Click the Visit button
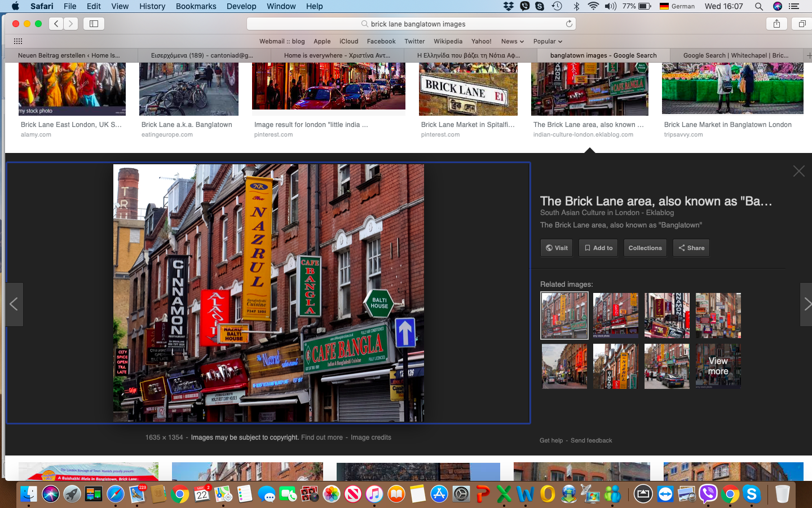Screen dimensions: 812x508 point(557,248)
